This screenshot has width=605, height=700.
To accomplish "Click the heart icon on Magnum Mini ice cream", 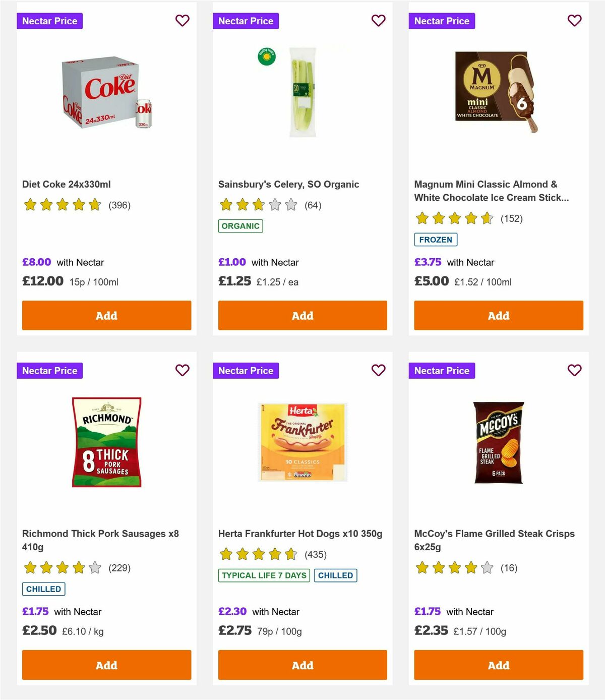I will (x=574, y=21).
